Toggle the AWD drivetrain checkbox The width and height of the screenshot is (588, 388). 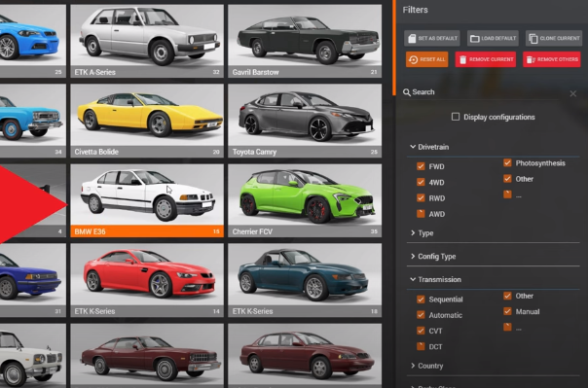click(421, 214)
